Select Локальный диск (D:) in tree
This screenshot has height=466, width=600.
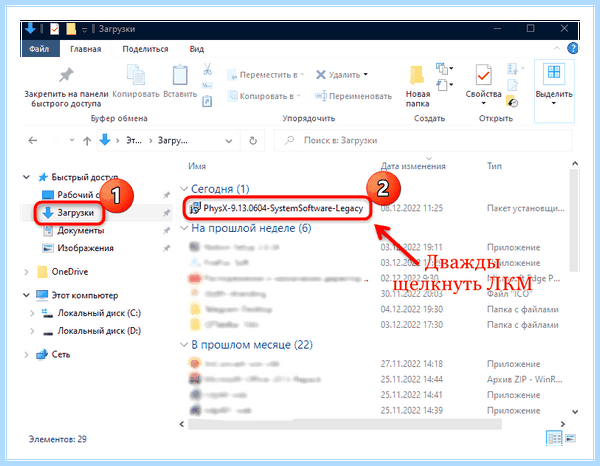coord(91,331)
